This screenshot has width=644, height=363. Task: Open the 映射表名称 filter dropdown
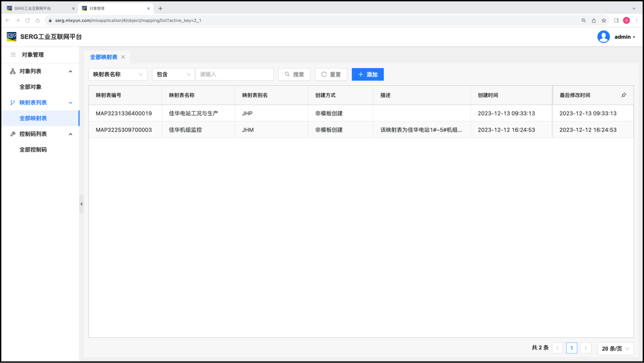pyautogui.click(x=118, y=74)
